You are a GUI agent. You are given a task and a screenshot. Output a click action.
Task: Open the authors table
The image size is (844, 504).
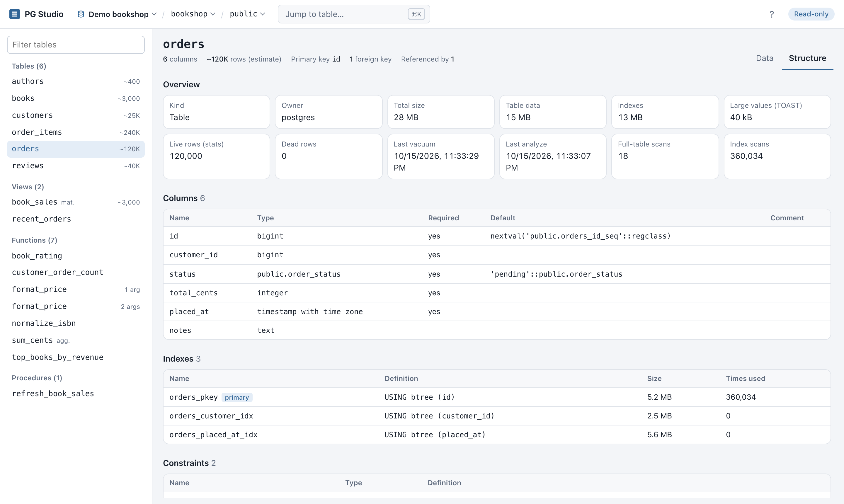(76, 81)
